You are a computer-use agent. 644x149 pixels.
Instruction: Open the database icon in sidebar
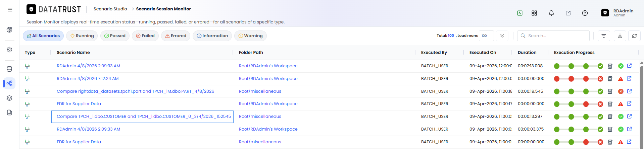click(9, 69)
